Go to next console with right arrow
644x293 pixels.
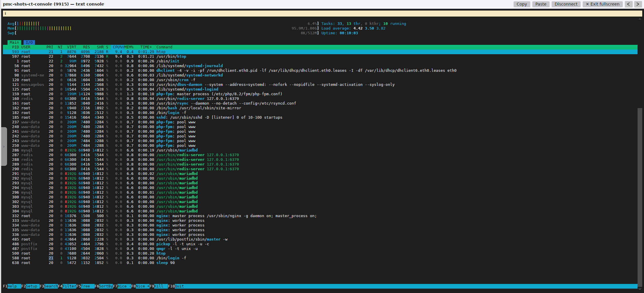[x=638, y=4]
